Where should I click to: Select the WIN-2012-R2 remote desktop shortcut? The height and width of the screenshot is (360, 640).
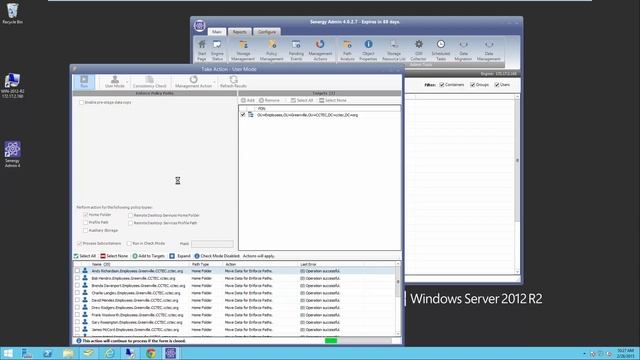[12, 85]
